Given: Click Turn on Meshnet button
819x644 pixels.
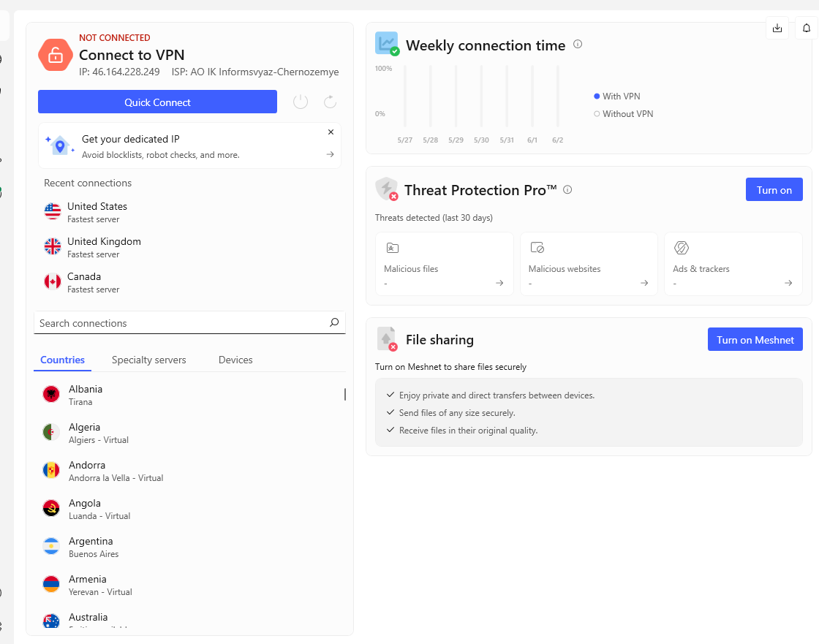Looking at the screenshot, I should (x=755, y=339).
